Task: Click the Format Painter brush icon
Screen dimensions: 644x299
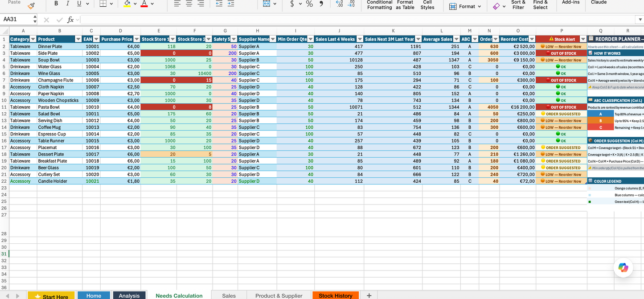Action: 31,6
